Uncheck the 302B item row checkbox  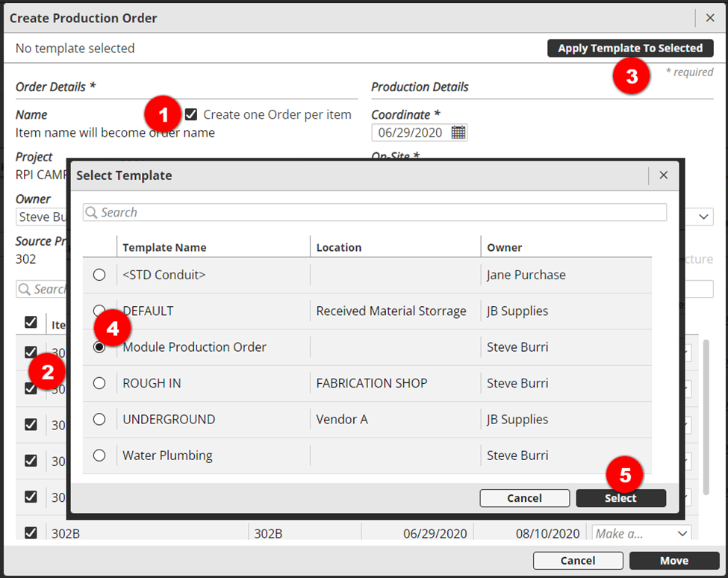tap(31, 533)
